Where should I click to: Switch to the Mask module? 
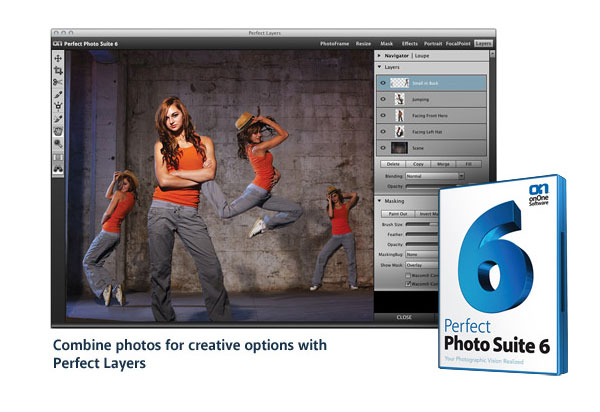[386, 44]
